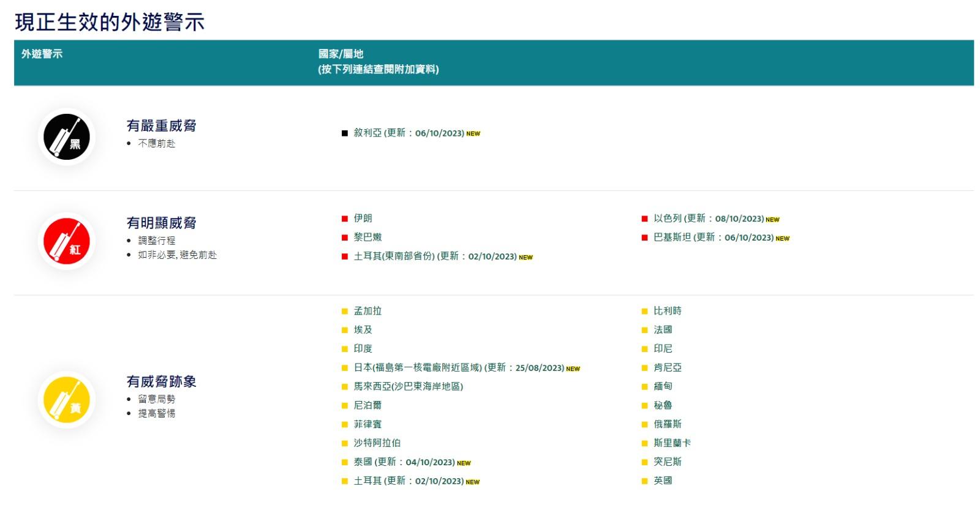Select 馬來西亞(沙巴東海岸地區) link
The width and height of the screenshot is (980, 513).
[408, 386]
